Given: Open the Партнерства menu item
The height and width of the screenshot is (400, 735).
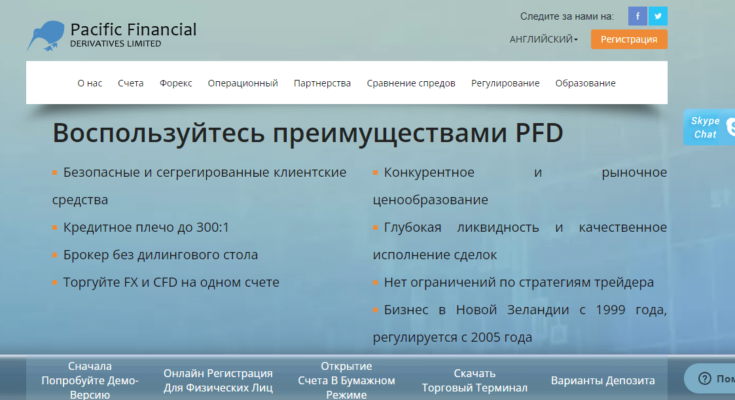Looking at the screenshot, I should (322, 83).
